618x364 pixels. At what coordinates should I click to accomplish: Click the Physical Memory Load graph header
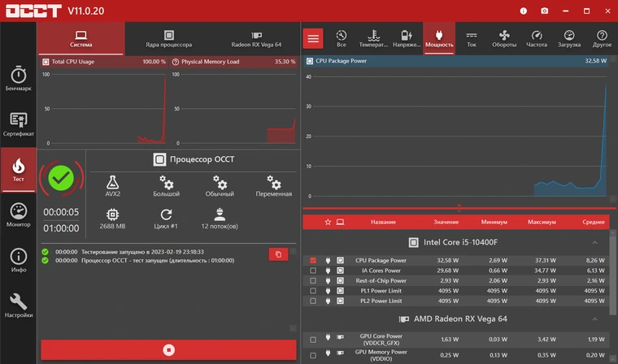234,62
